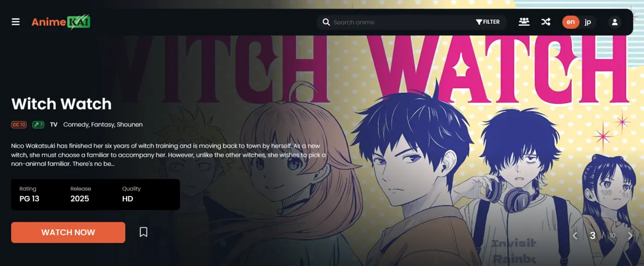Click the 2025 release value

[x=79, y=198]
